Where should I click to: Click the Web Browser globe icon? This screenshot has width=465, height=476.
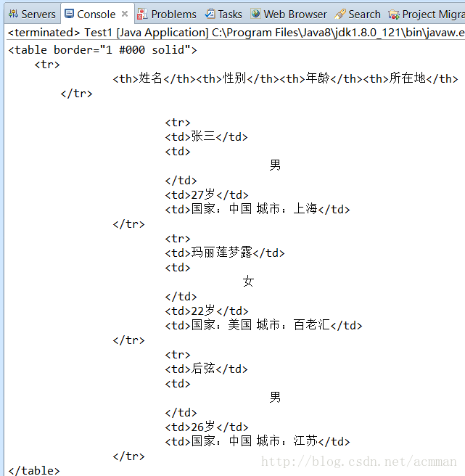coord(255,14)
